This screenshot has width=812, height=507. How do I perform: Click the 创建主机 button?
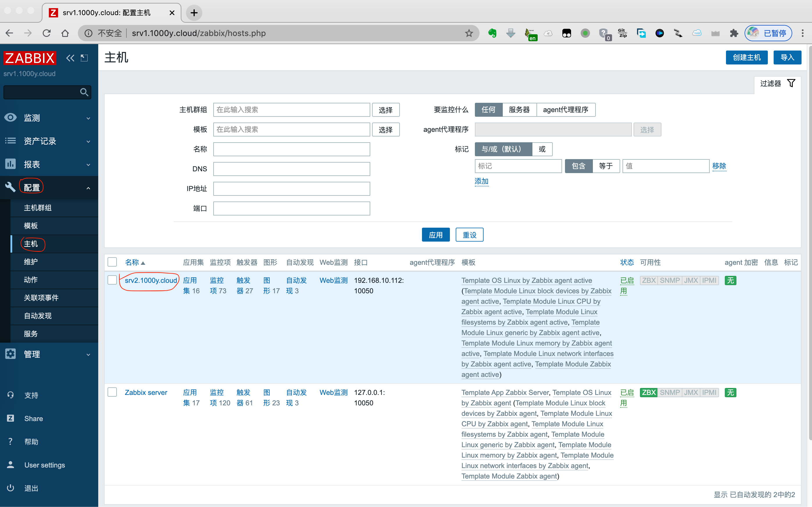point(746,57)
